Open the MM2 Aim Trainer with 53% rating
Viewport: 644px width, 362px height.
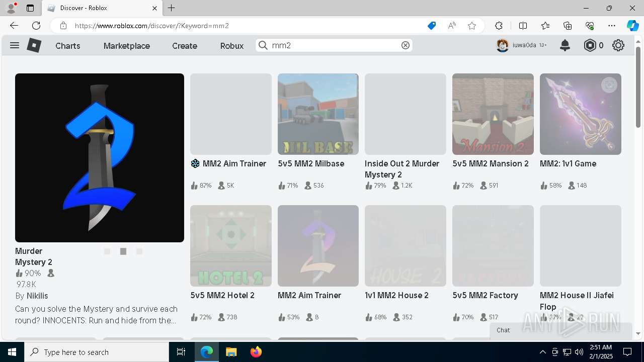click(x=318, y=246)
